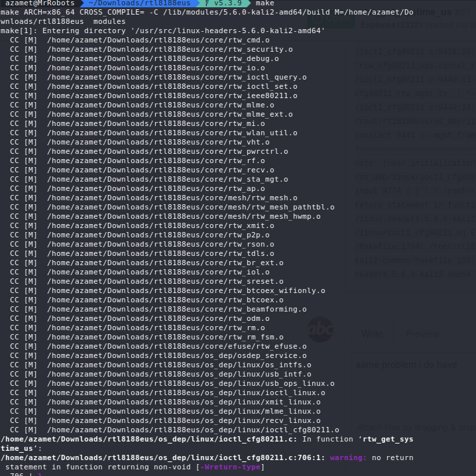Select the rtw_iol.o compile line
The width and height of the screenshot is (476, 476).
[x=140, y=272]
